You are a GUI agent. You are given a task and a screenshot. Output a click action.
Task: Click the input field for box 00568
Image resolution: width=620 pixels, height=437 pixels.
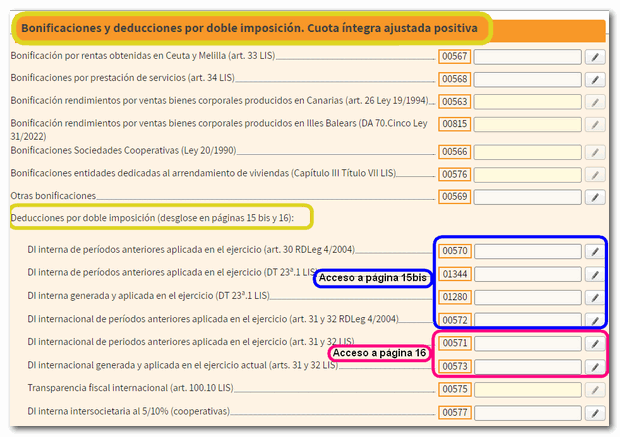pos(527,79)
